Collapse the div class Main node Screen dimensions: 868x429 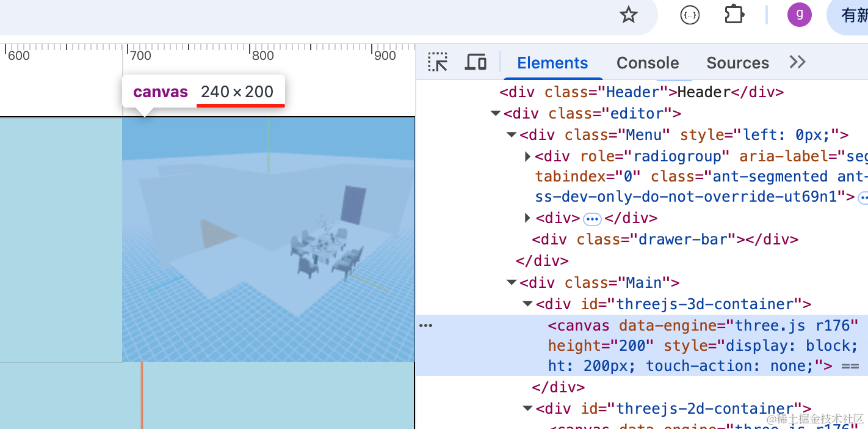[x=512, y=283]
